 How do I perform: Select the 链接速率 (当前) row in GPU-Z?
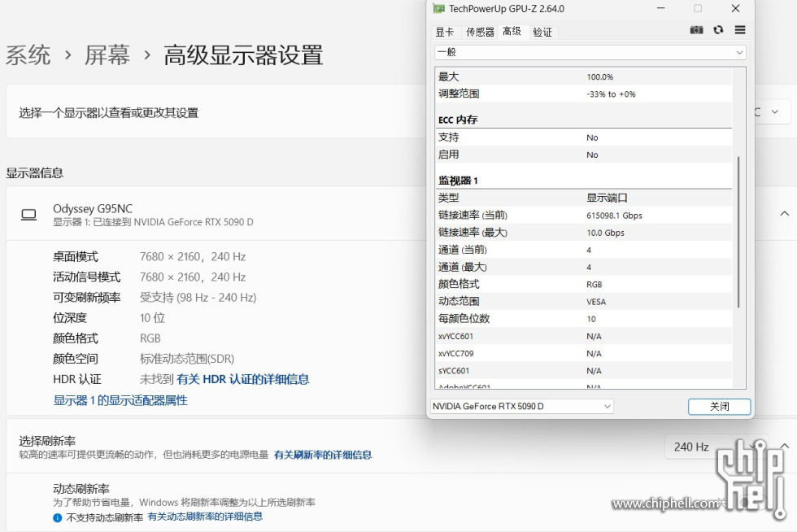coord(584,215)
